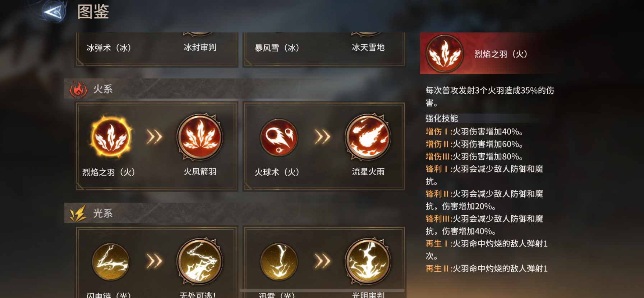Select the 光明审判 skill icon
Screen dimensions: 644x298
(368, 262)
